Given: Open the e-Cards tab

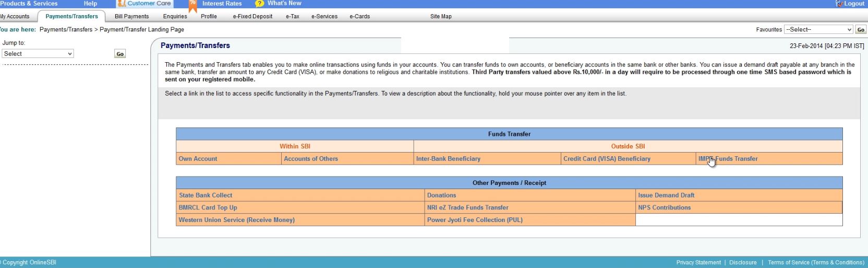Looking at the screenshot, I should pyautogui.click(x=360, y=17).
